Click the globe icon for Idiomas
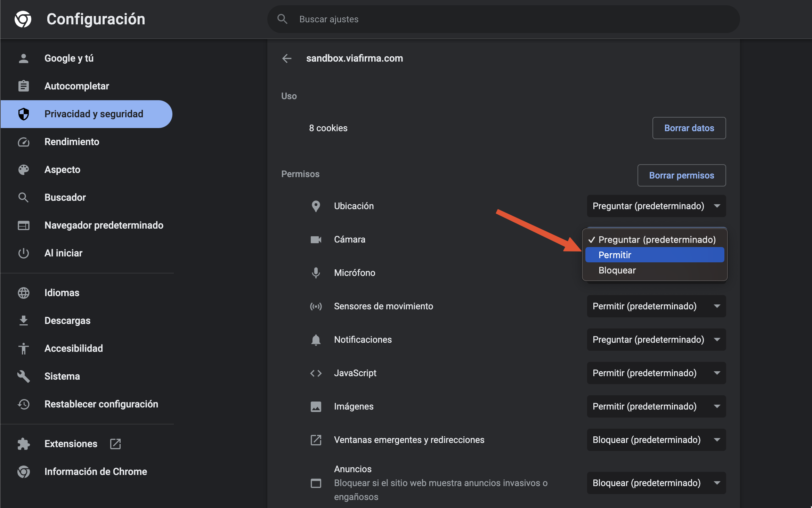The width and height of the screenshot is (812, 508). click(x=24, y=293)
